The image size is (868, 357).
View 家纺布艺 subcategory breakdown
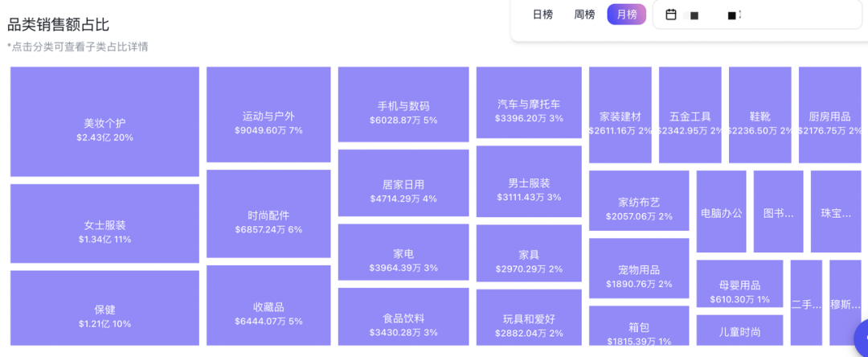pos(640,201)
